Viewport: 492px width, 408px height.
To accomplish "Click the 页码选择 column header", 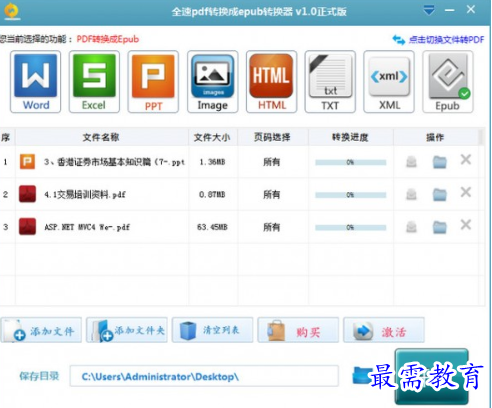I will point(273,137).
